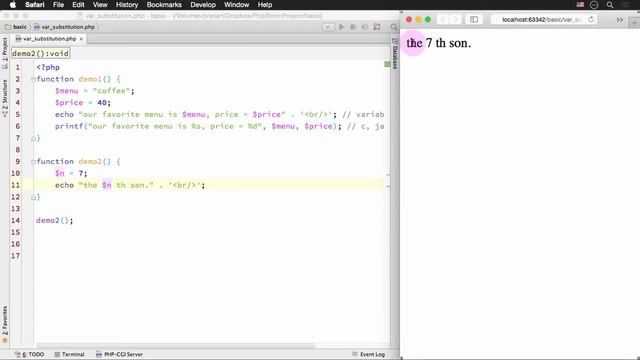
Task: Click the $n variable on line 10
Action: point(60,173)
